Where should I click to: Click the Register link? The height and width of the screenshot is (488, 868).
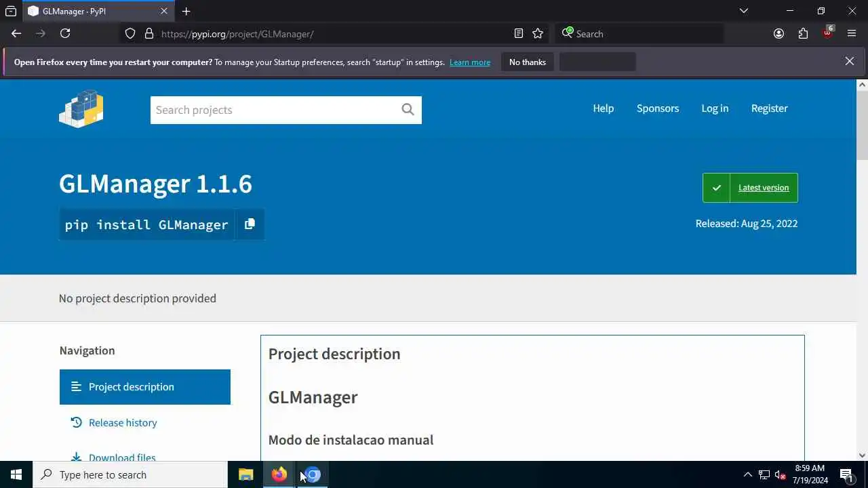coord(769,108)
